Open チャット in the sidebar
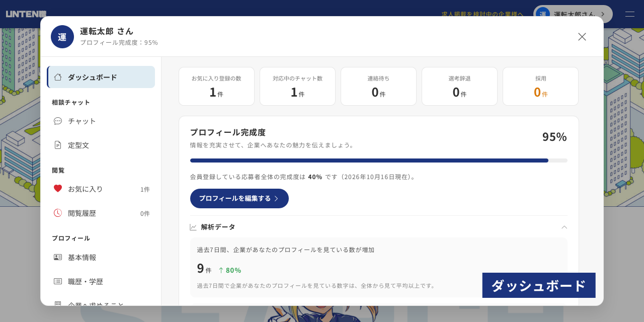 (101, 121)
